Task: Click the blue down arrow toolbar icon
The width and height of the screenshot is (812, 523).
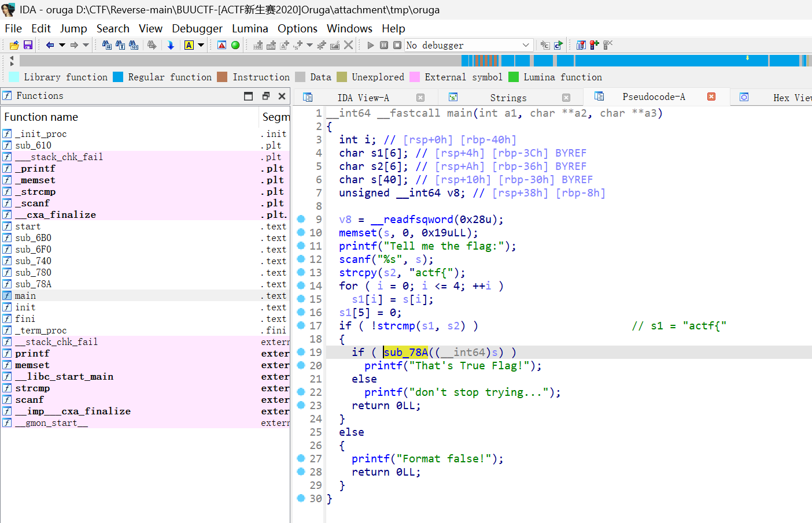Action: tap(171, 45)
